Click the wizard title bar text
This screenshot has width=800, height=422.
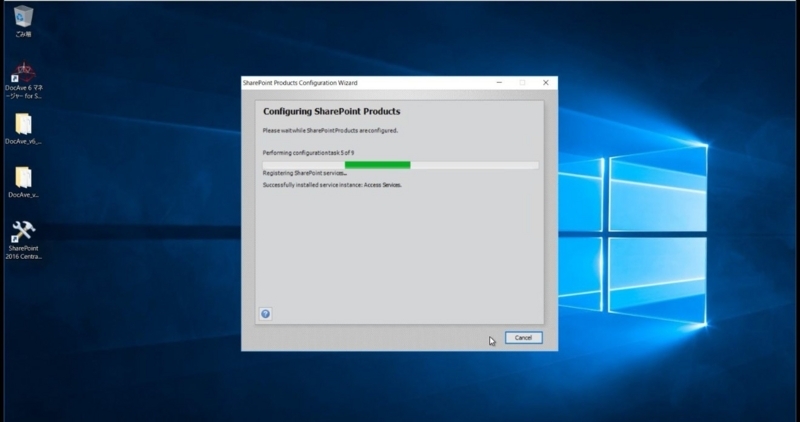[x=300, y=83]
